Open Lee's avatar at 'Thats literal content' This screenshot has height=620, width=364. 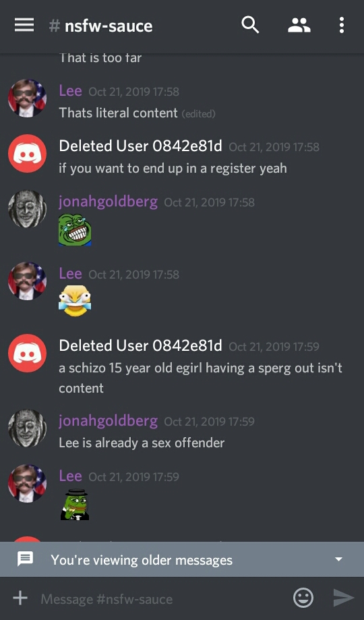tap(27, 98)
